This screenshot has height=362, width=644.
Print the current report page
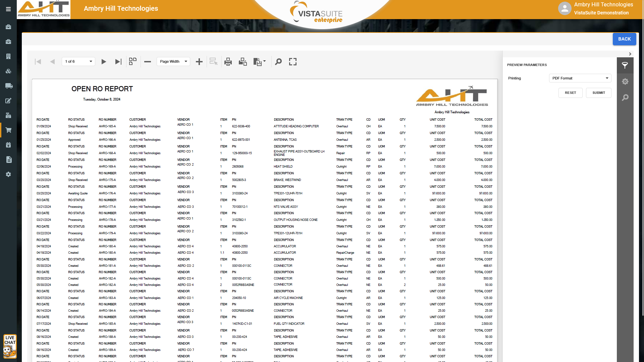coord(243,62)
